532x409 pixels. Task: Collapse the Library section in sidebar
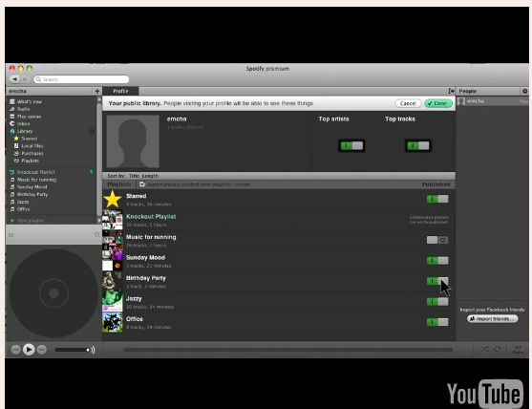click(x=92, y=131)
